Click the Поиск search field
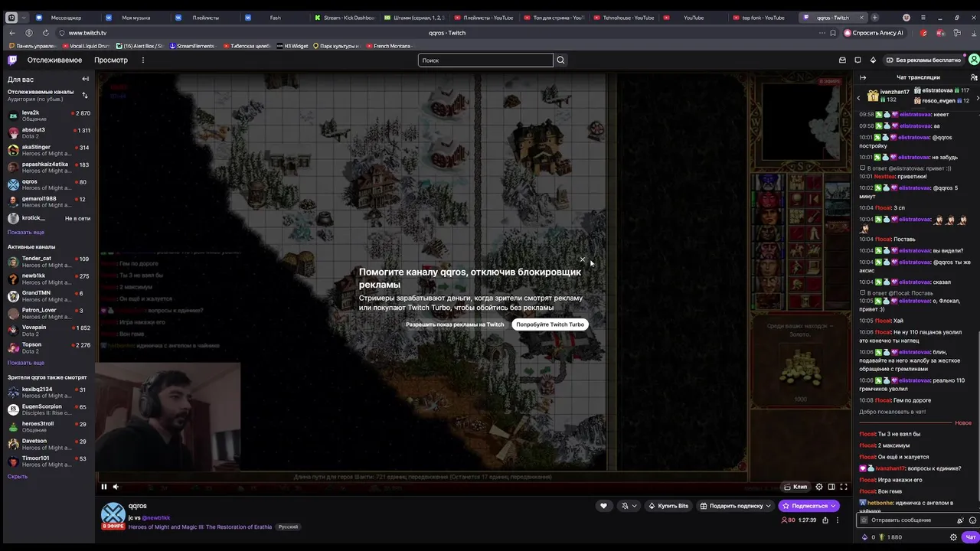 click(x=485, y=60)
